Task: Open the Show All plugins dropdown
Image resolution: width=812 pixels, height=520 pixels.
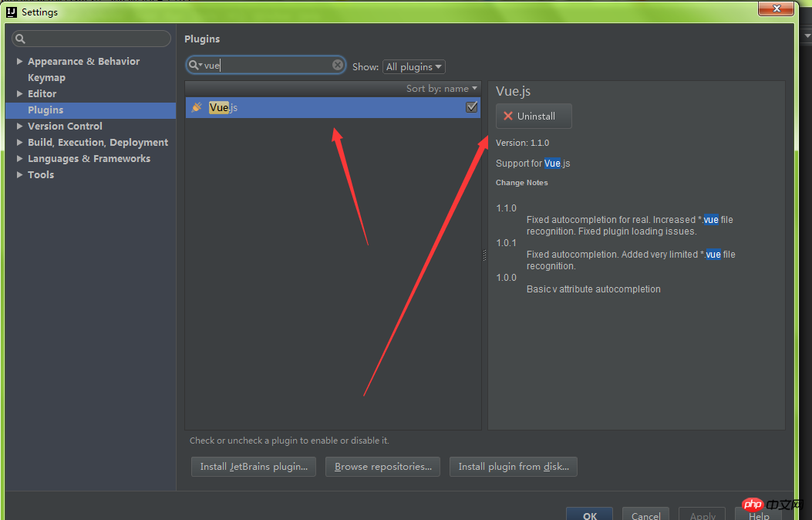Action: (414, 67)
